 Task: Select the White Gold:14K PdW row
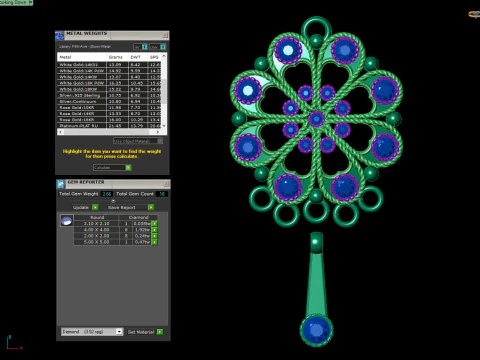coord(109,71)
